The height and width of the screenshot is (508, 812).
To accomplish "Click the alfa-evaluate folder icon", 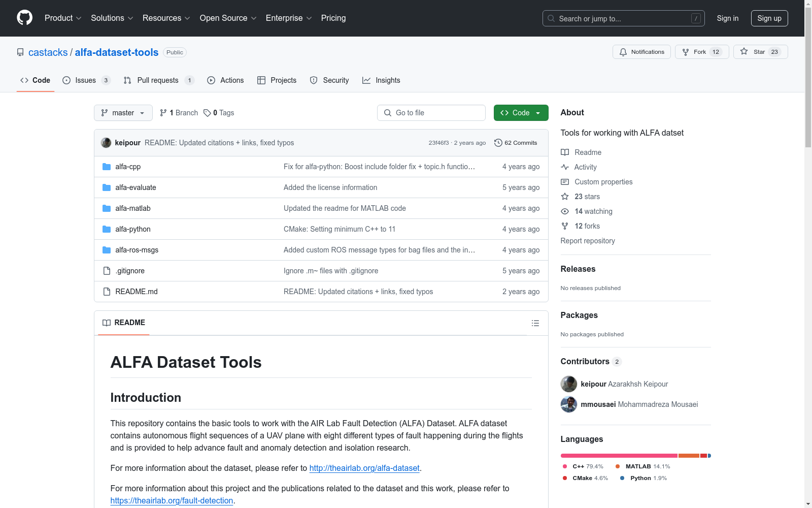I will point(107,187).
